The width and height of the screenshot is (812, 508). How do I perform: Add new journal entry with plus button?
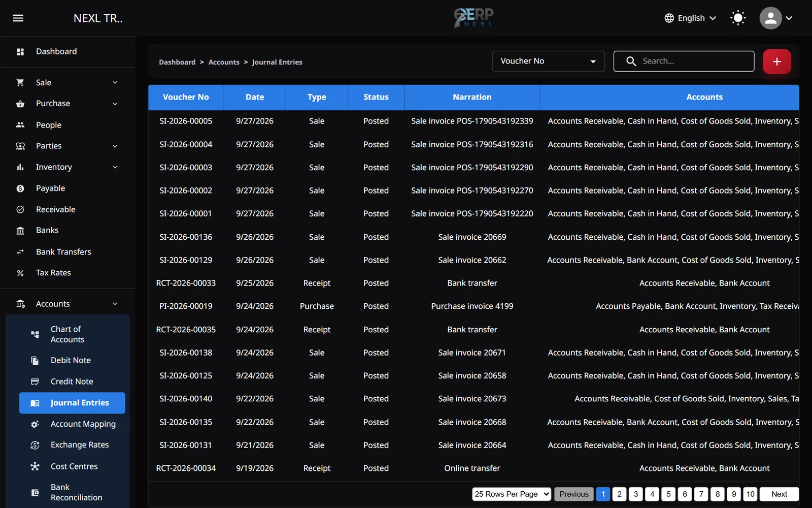point(777,61)
